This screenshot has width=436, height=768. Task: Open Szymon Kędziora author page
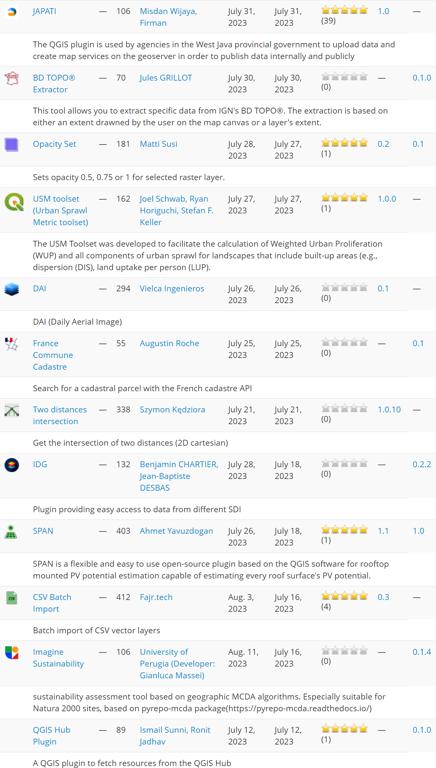[172, 409]
